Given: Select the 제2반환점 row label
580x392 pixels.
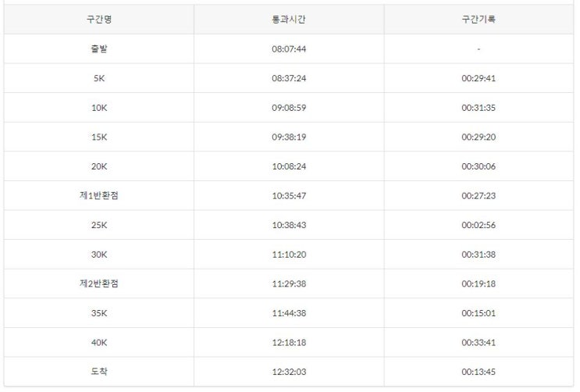Looking at the screenshot, I should 99,283.
